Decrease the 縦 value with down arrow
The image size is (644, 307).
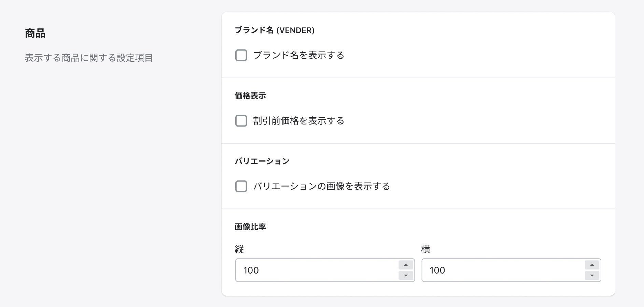click(406, 275)
